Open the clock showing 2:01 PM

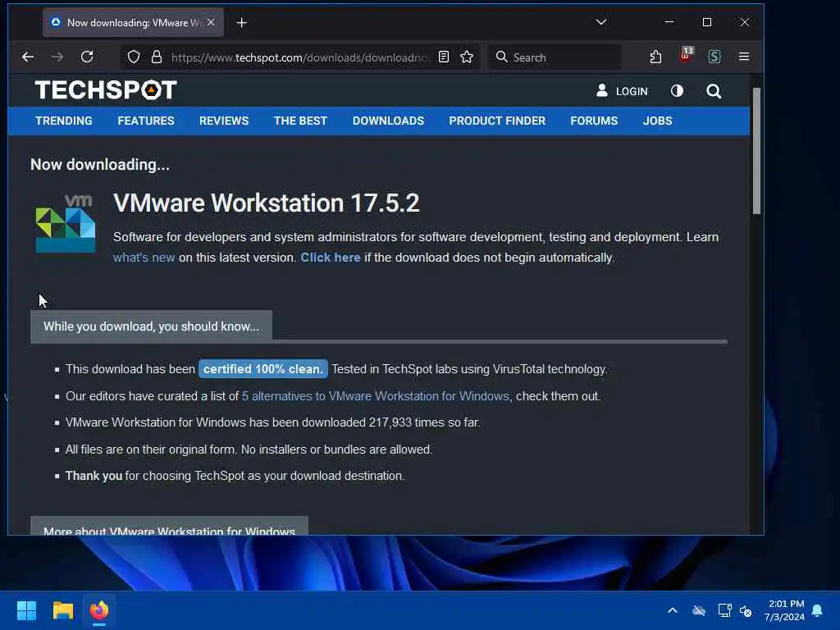click(785, 610)
